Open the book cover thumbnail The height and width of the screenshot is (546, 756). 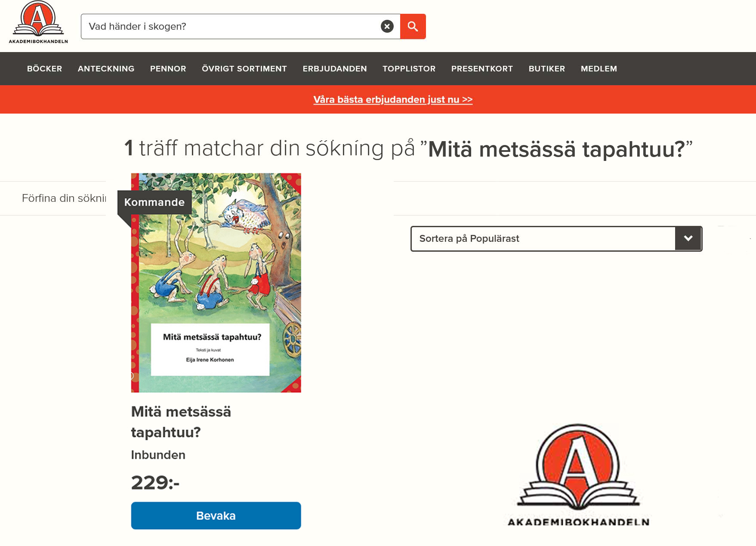coord(216,283)
